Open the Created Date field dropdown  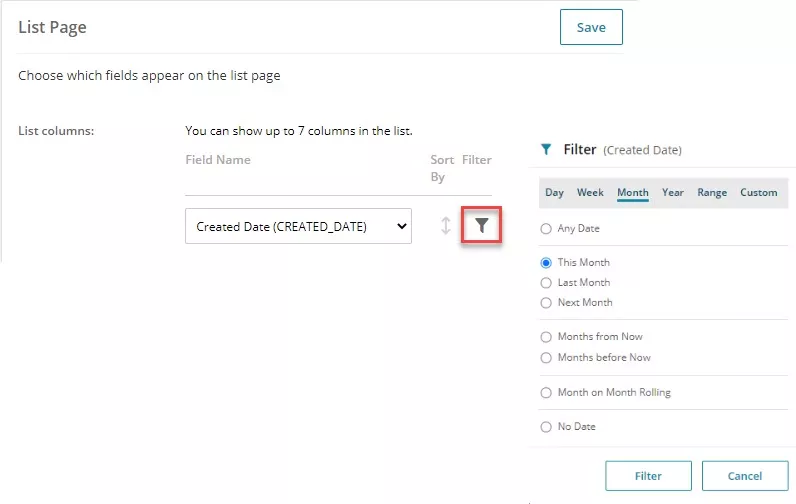click(x=298, y=226)
